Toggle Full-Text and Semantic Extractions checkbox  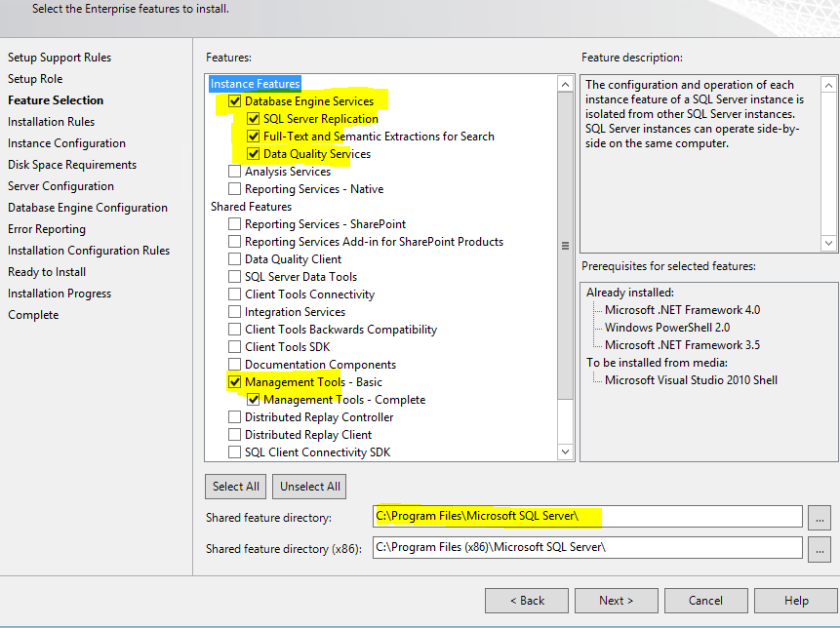click(x=253, y=137)
